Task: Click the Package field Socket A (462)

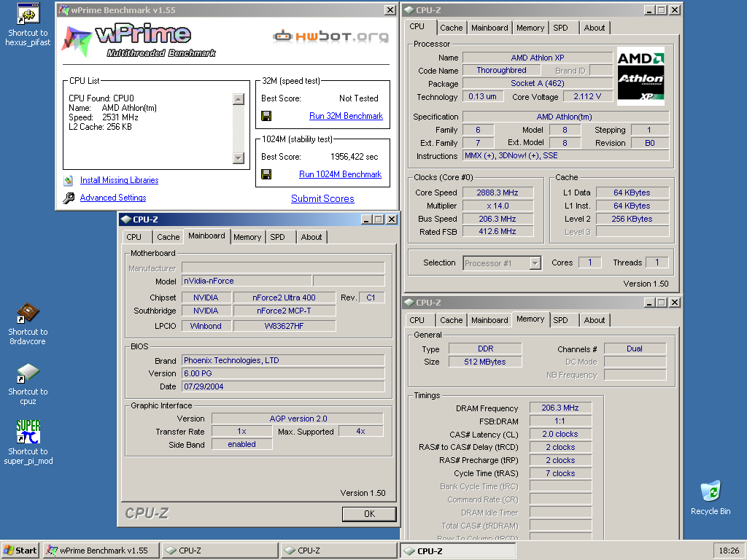Action: click(538, 83)
